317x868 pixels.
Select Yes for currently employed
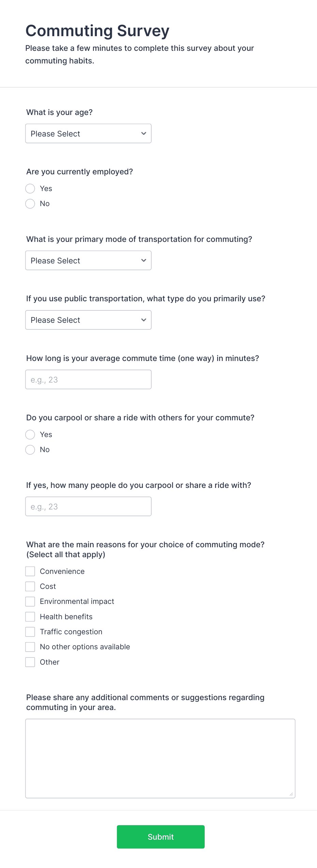[x=30, y=188]
